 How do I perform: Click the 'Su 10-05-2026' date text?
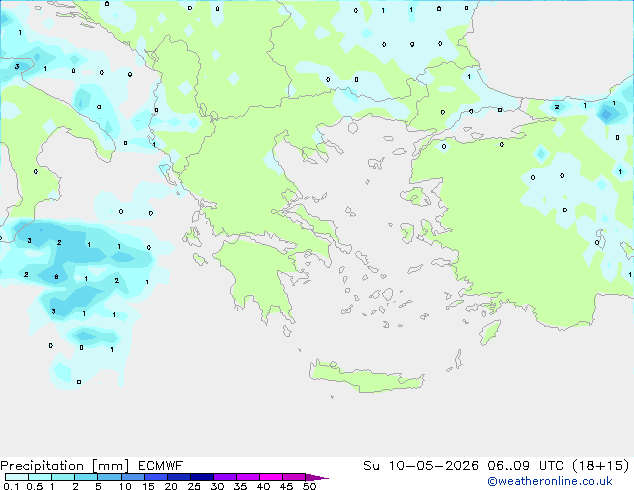pyautogui.click(x=421, y=466)
